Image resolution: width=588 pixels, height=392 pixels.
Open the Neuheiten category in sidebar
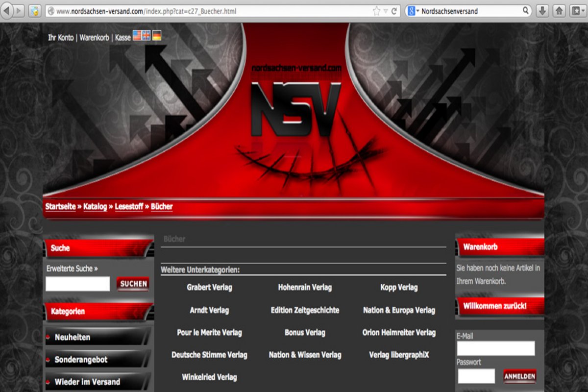coord(72,337)
